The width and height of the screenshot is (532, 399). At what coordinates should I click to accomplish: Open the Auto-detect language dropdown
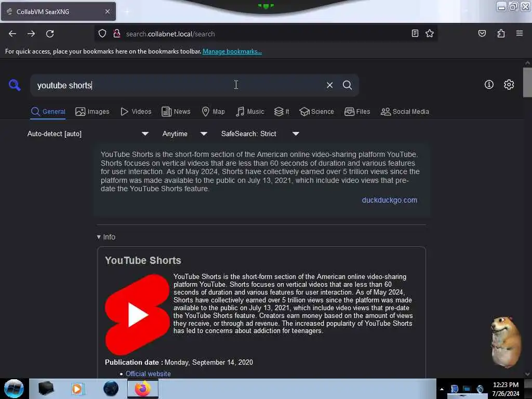[88, 134]
